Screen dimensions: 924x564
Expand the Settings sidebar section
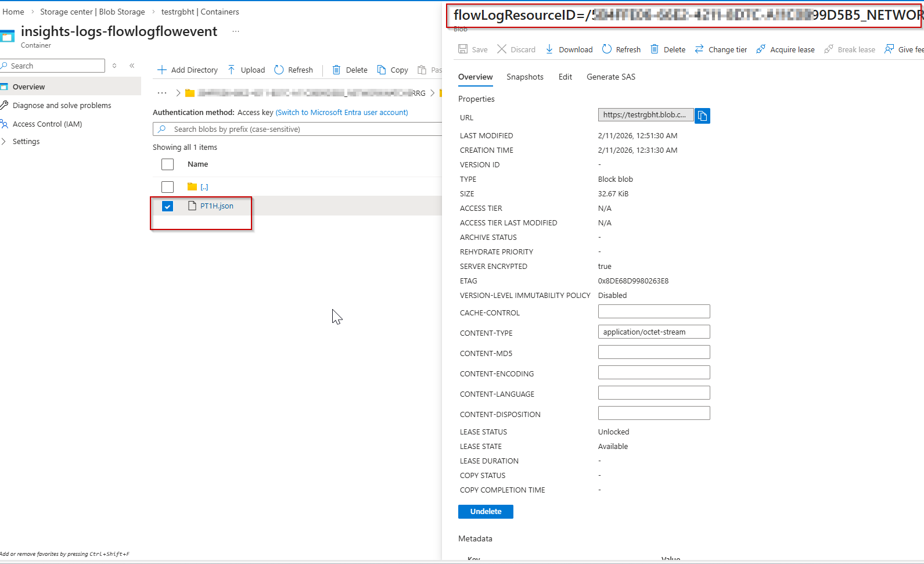4,141
